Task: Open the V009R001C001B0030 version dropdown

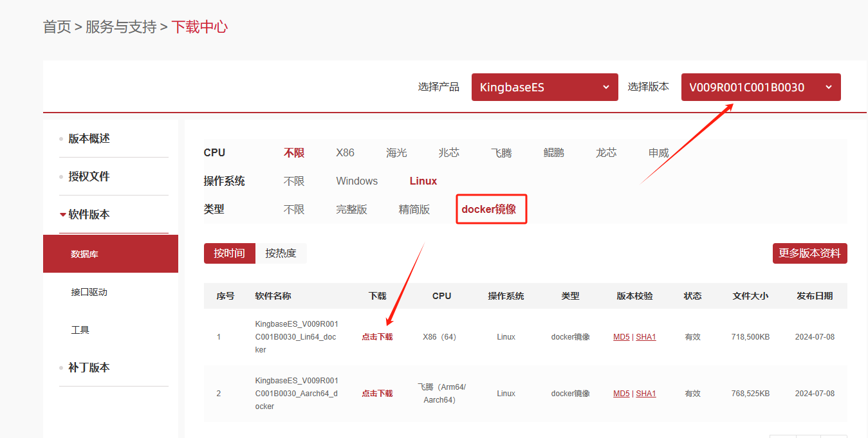Action: click(x=761, y=87)
